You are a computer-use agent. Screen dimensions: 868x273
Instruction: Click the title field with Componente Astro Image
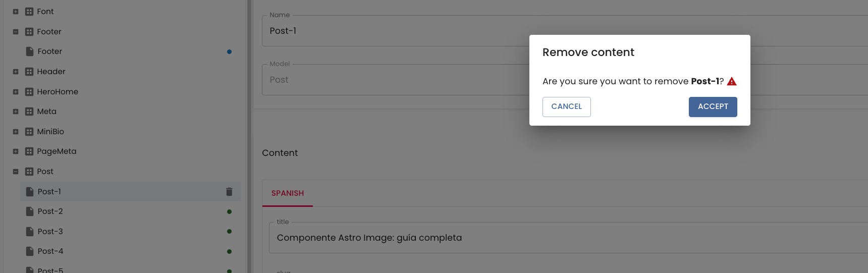tap(568, 238)
